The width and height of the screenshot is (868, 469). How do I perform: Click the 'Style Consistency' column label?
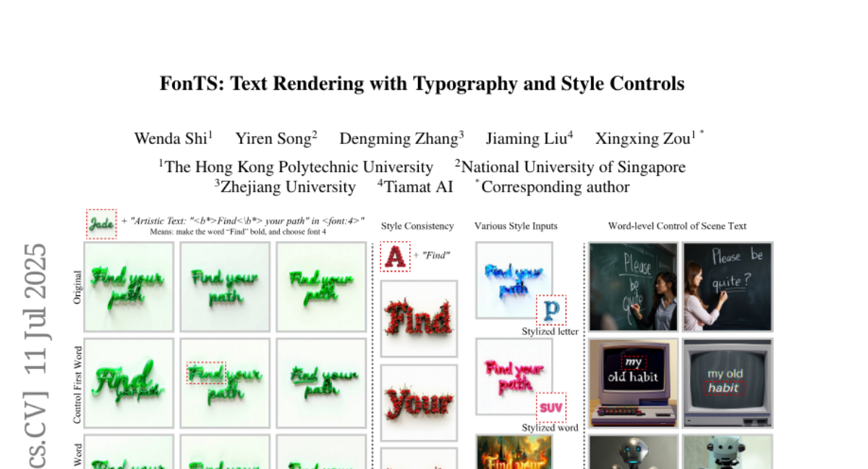click(417, 226)
